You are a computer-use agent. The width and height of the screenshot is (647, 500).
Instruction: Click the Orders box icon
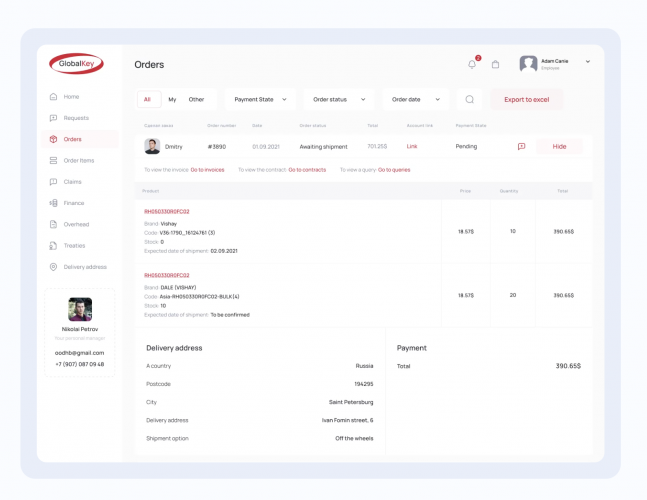[53, 139]
